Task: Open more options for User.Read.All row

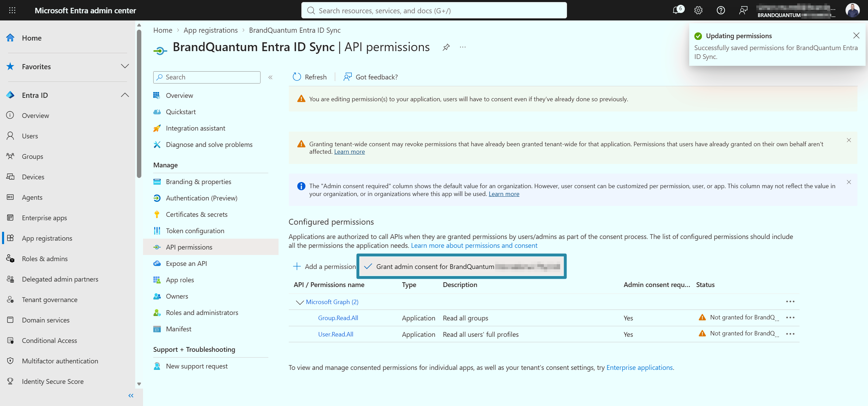Action: click(x=790, y=334)
